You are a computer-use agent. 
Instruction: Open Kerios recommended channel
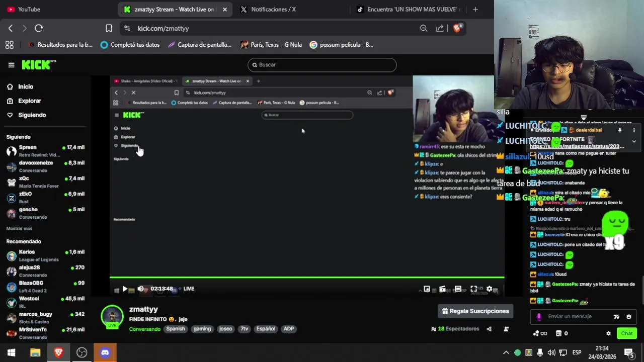coord(45,255)
